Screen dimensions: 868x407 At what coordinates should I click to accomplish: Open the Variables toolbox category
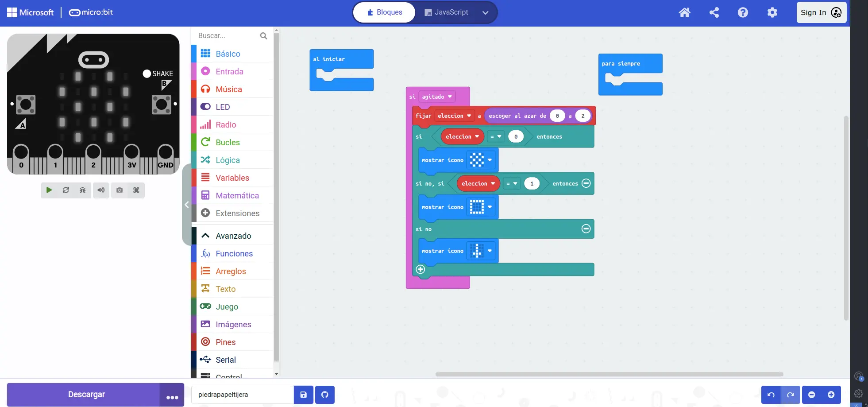coord(232,178)
